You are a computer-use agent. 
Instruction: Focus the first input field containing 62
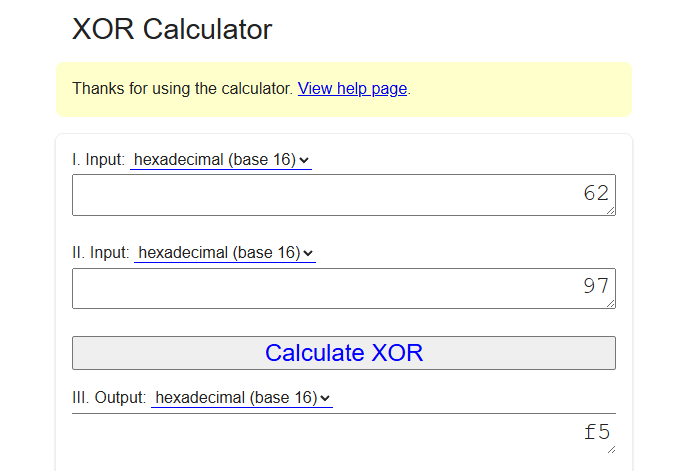pyautogui.click(x=343, y=195)
